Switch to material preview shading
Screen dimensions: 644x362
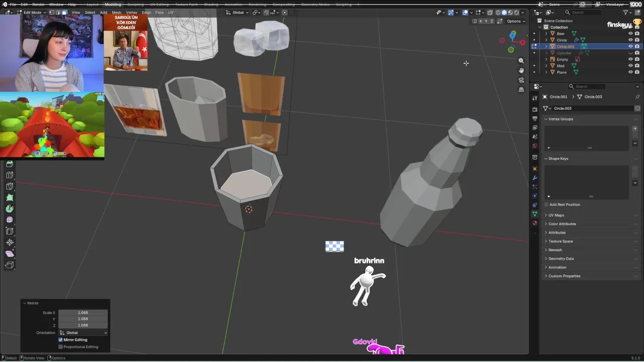click(x=510, y=12)
